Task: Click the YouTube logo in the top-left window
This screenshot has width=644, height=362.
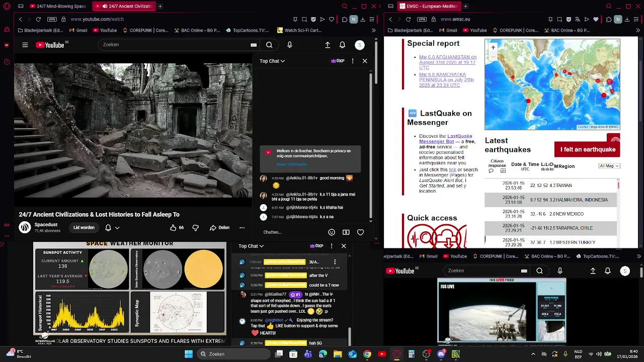Action: 50,45
